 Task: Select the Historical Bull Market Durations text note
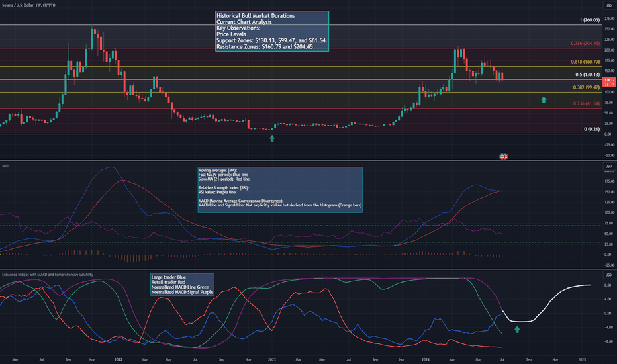click(x=272, y=31)
